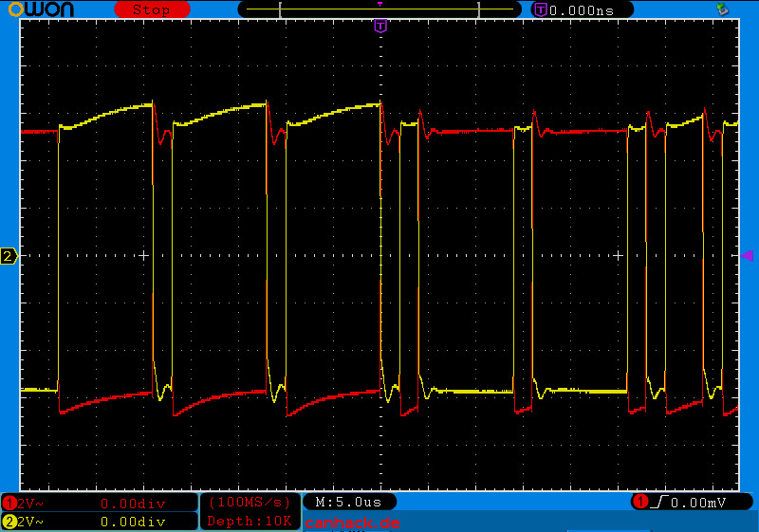Click the red channel 1 indicator circle
The width and height of the screenshot is (759, 532).
pyautogui.click(x=9, y=504)
